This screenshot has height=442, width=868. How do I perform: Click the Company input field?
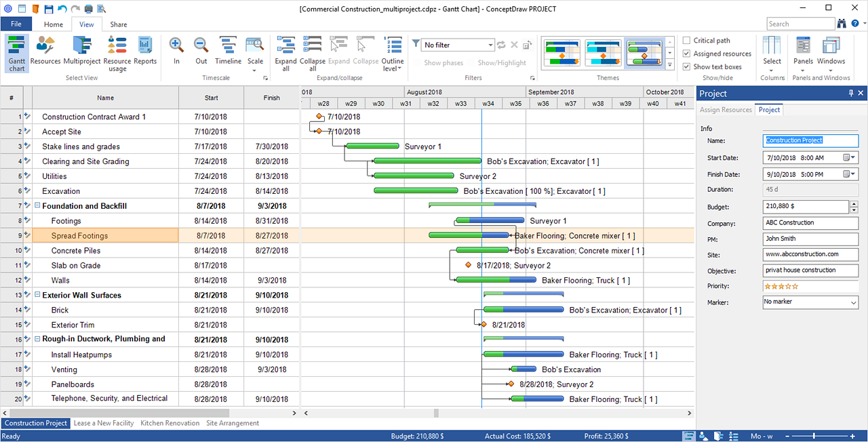click(x=810, y=223)
